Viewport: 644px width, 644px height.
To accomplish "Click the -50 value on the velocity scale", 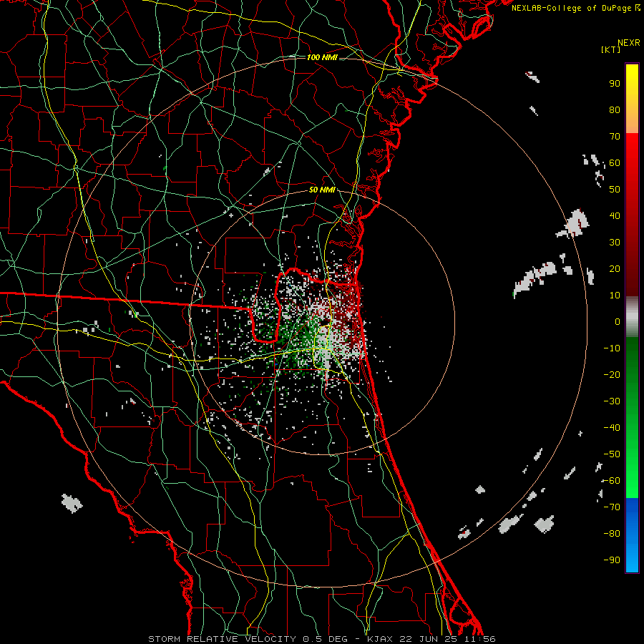I will (612, 454).
